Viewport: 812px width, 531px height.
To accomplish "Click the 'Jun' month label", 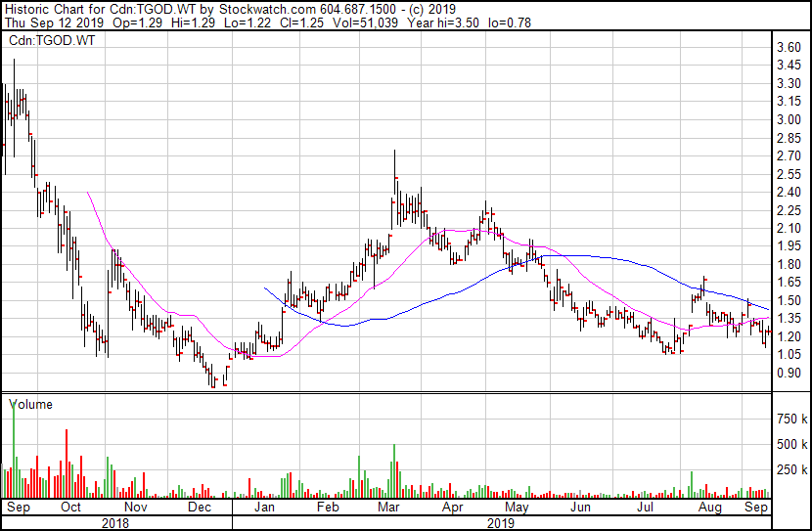I will [580, 508].
